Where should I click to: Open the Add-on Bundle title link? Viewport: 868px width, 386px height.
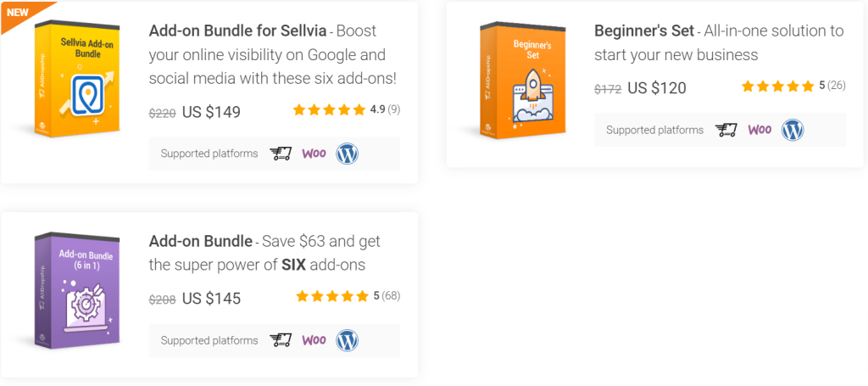tap(200, 242)
